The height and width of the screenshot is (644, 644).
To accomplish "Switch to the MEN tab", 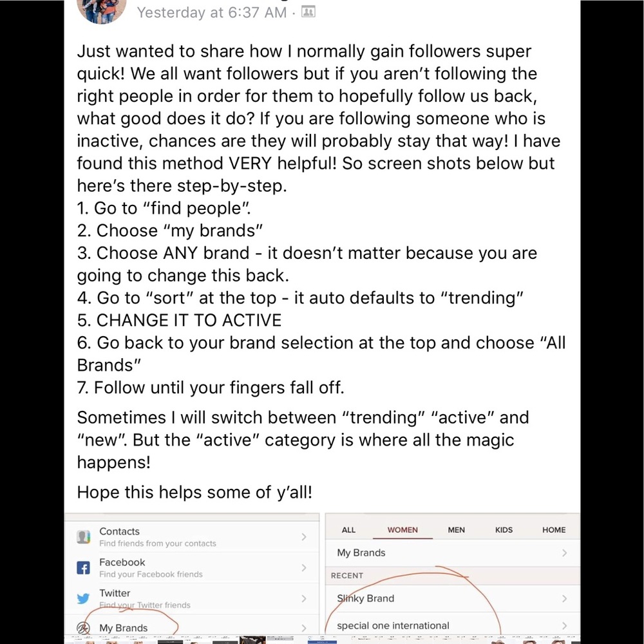I will (x=456, y=530).
